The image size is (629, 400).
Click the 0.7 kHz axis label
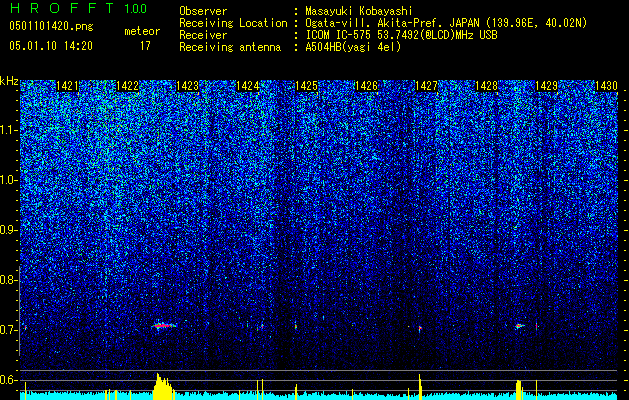tap(8, 330)
